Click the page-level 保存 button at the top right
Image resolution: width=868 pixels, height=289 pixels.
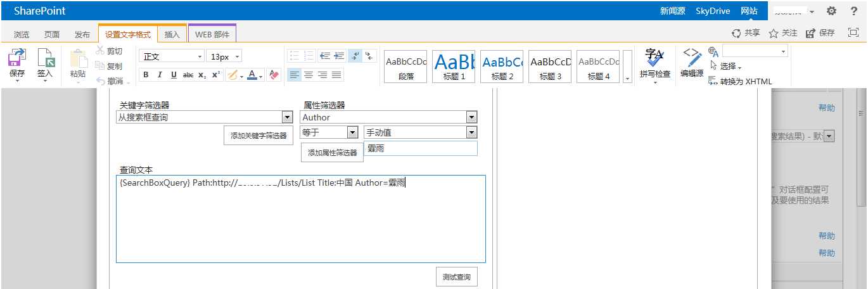tap(820, 33)
